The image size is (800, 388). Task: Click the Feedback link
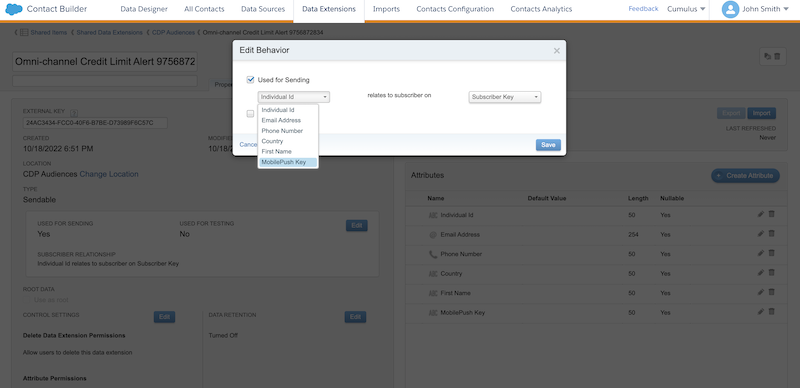point(643,9)
